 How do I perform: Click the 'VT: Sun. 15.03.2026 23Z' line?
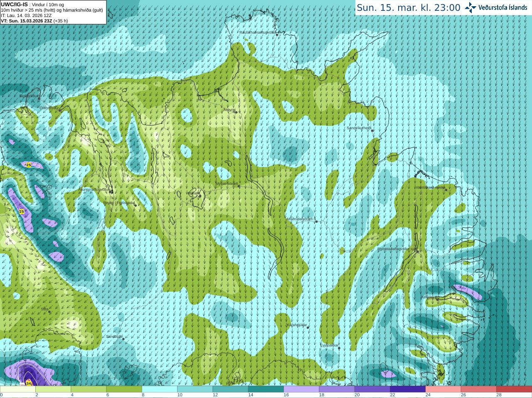pyautogui.click(x=26, y=21)
